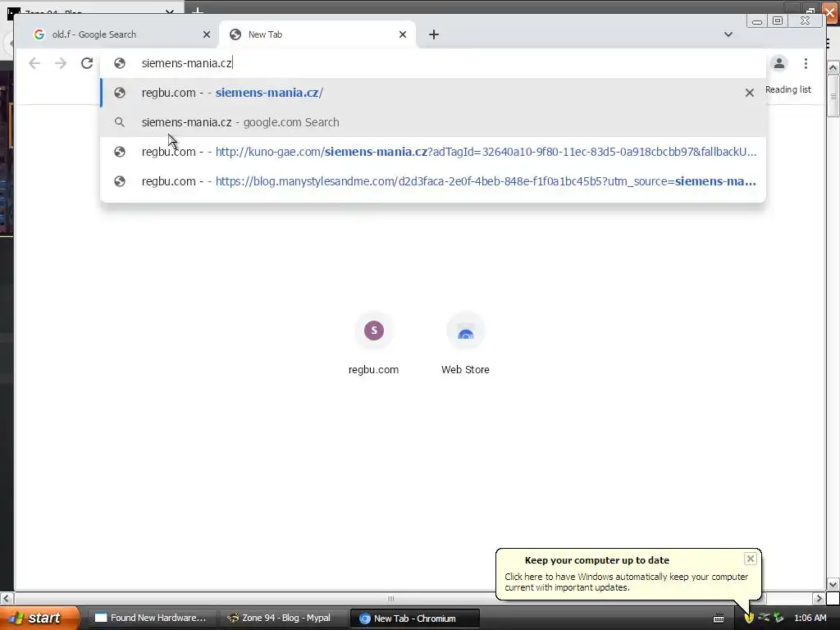Dismiss the 'Keep your computer up to date' balloon

pyautogui.click(x=751, y=559)
